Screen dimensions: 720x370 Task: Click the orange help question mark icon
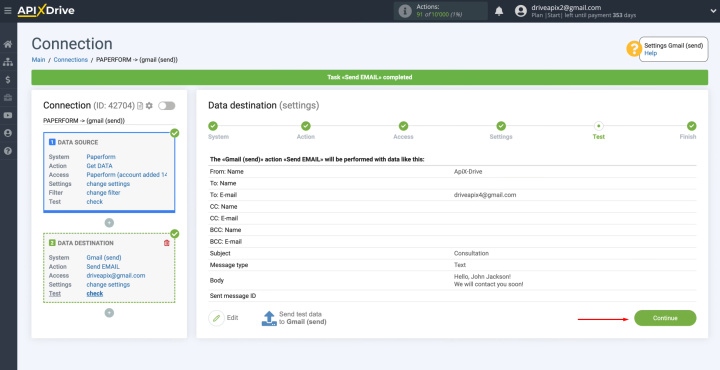click(x=634, y=49)
